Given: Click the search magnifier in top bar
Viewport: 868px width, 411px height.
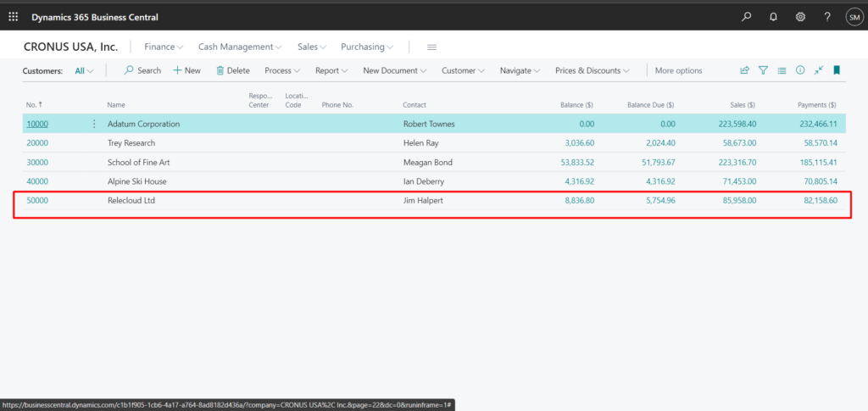Looking at the screenshot, I should [x=746, y=17].
